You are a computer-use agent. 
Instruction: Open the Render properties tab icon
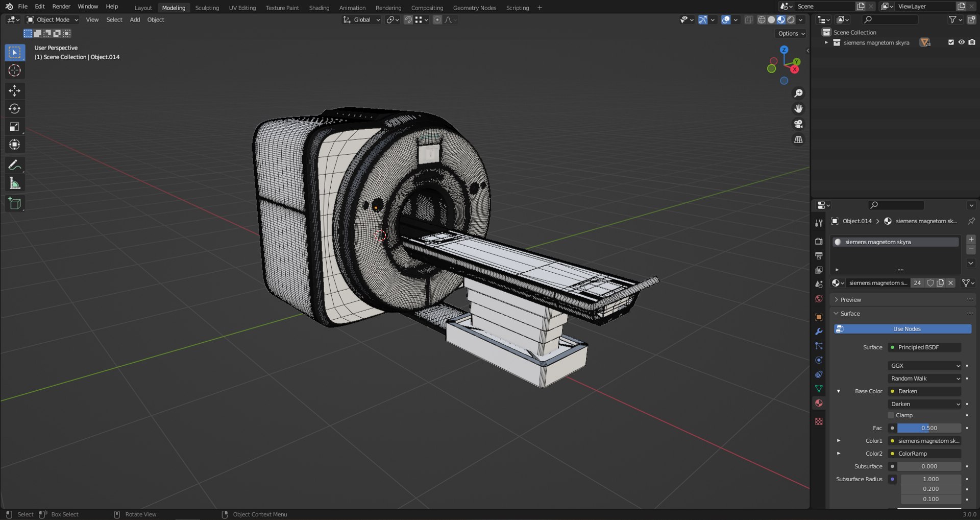coord(819,241)
